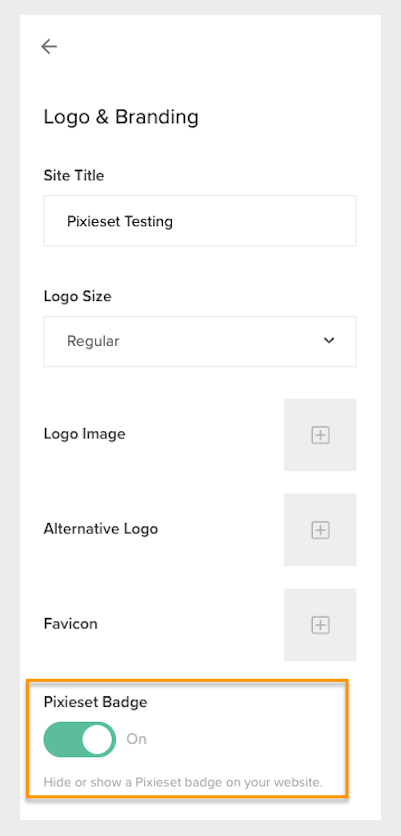Click the plus icon for Alternative Logo
The width and height of the screenshot is (401, 836).
point(320,530)
